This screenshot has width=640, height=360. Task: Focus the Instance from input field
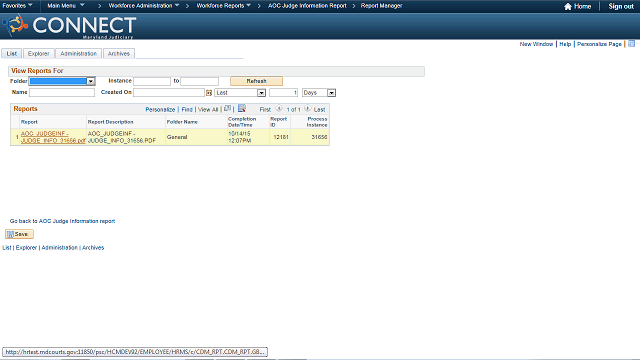coord(152,81)
